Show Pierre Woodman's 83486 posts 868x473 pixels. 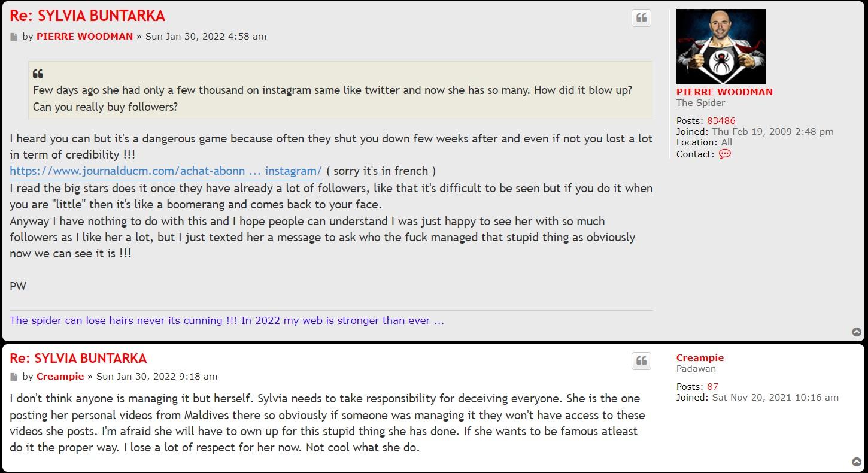[x=721, y=120]
